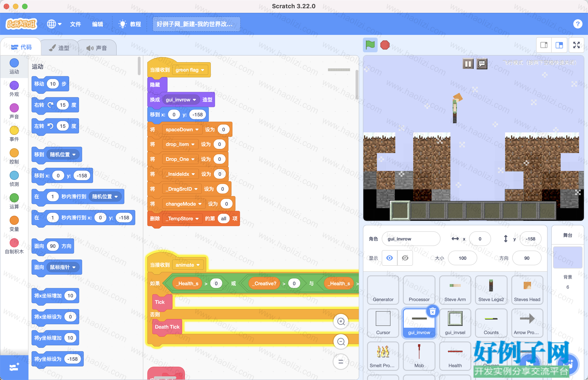
Task: Open the 文件 menu
Action: point(75,24)
